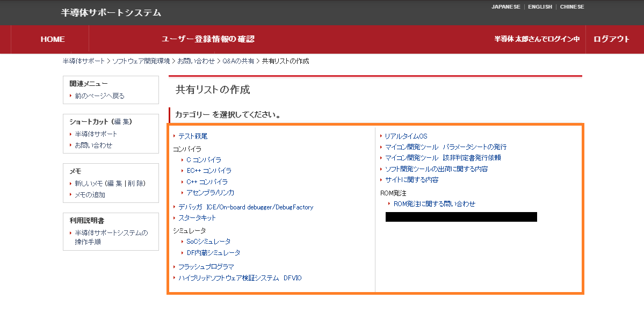Select マイコン開発ツール パラメータシートの発行

(x=446, y=147)
